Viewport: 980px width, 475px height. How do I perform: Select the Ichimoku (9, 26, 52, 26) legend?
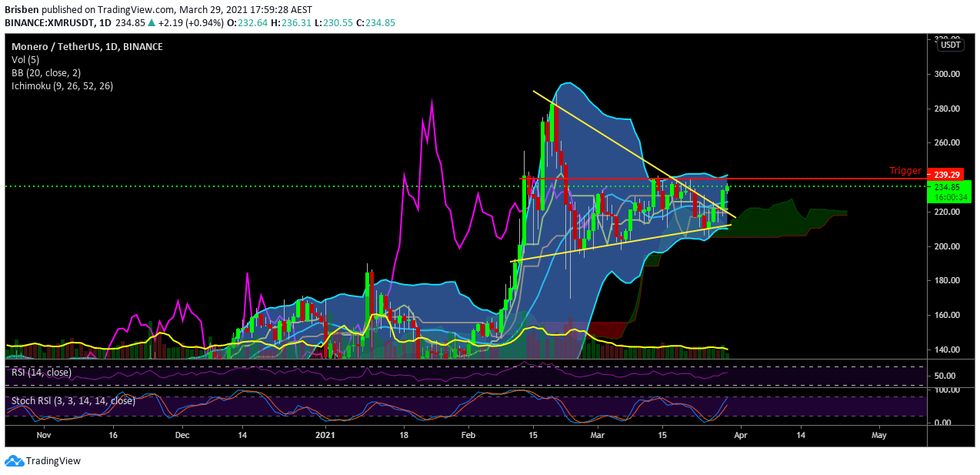click(62, 85)
